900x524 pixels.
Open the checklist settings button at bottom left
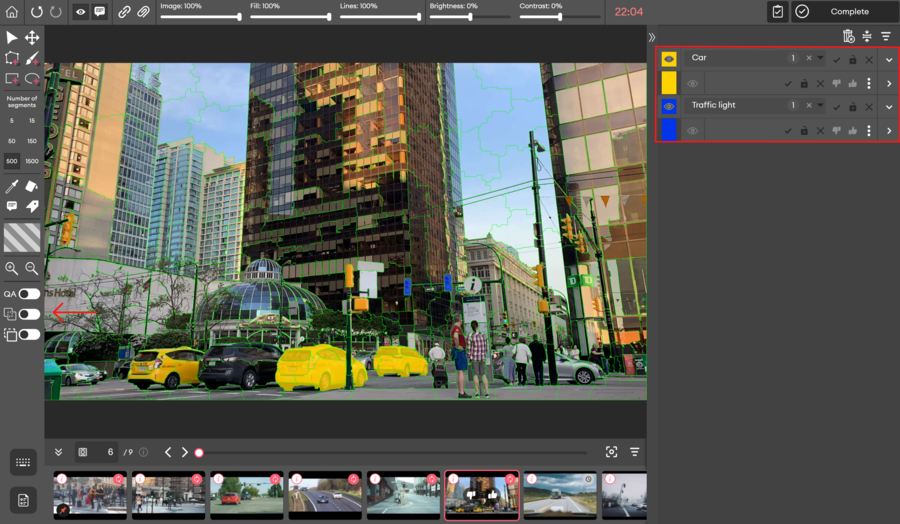point(23,500)
